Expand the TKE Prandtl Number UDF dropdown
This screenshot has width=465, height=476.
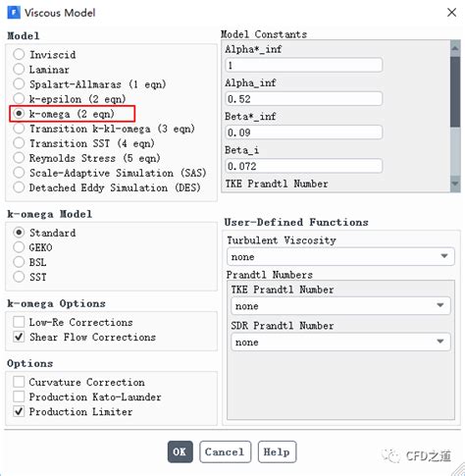(x=340, y=305)
